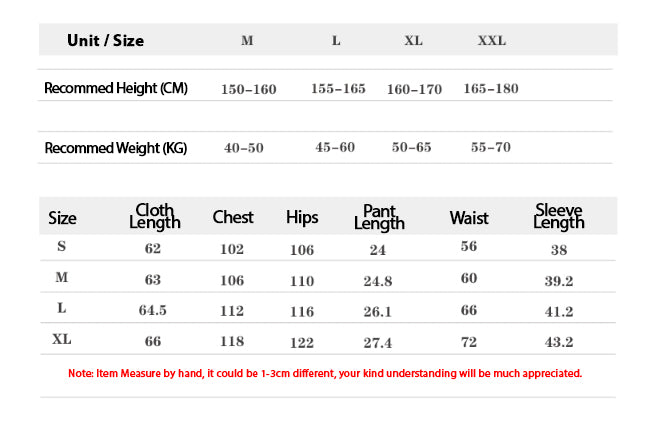Select the 43.2 sleeve length value
Image resolution: width=650 pixels, height=441 pixels.
tap(559, 341)
